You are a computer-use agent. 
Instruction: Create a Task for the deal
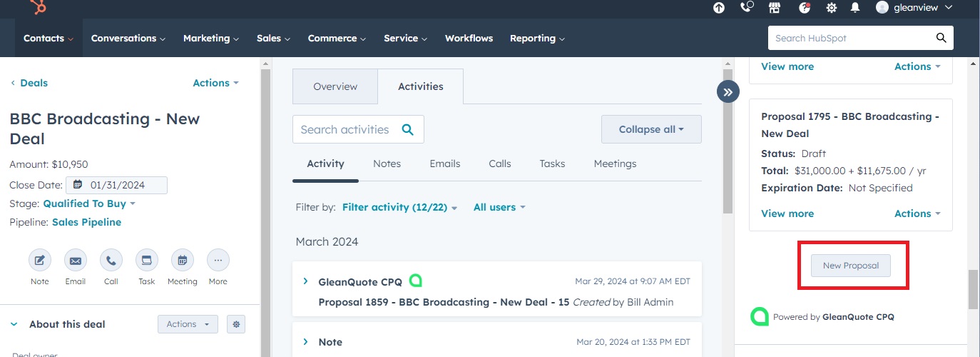click(147, 261)
